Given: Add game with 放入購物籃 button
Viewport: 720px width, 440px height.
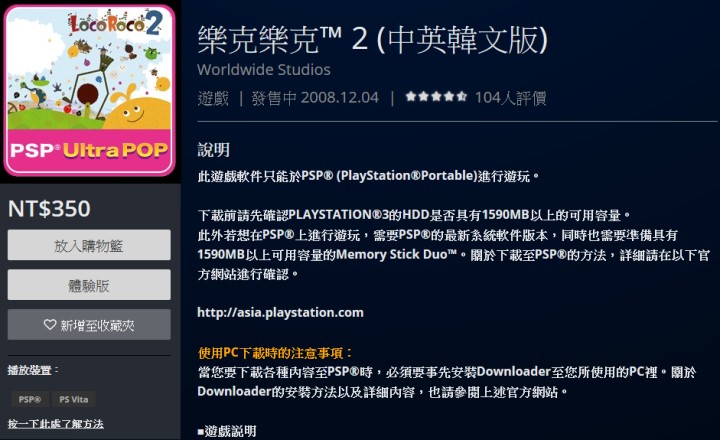Looking at the screenshot, I should click(89, 245).
